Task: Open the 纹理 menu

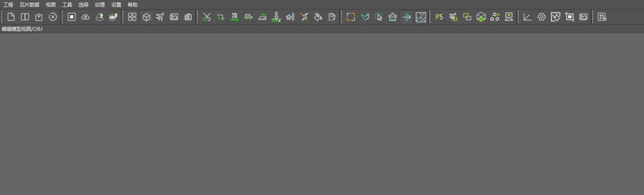Action: tap(100, 5)
